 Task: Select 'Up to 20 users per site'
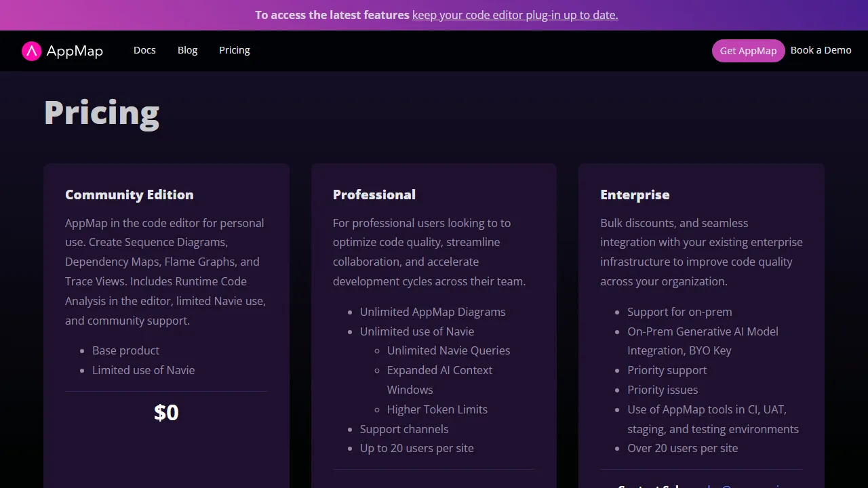[x=417, y=448]
